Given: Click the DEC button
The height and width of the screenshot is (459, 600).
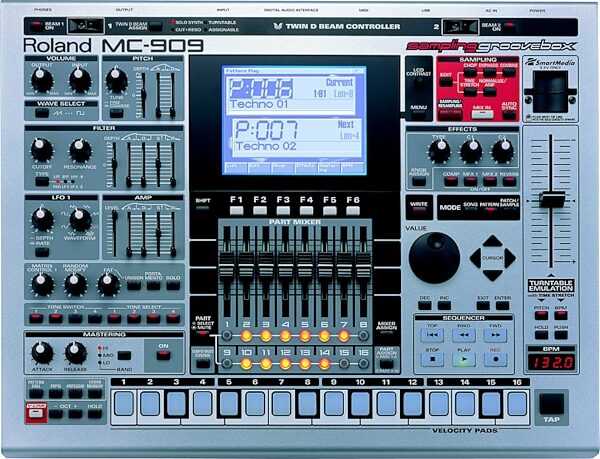Looking at the screenshot, I should pos(425,305).
